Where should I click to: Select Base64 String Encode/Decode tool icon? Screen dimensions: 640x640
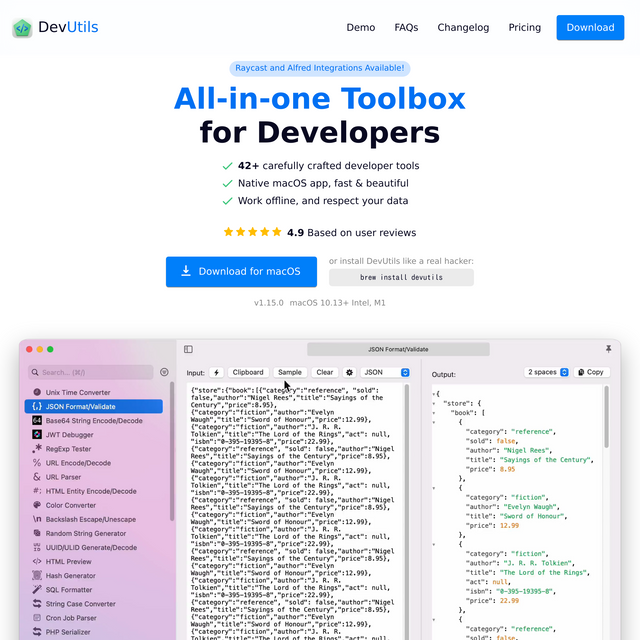[x=37, y=420]
